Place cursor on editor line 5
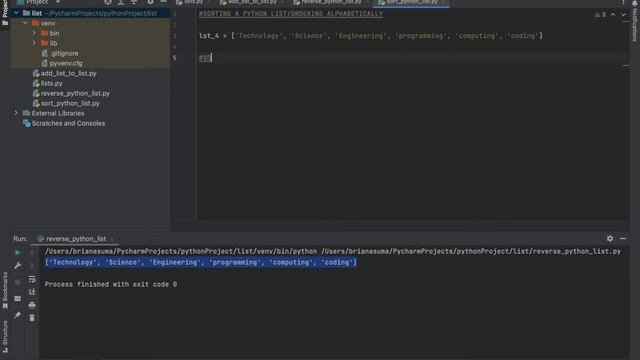Screen dimensions: 640x360 412,58
